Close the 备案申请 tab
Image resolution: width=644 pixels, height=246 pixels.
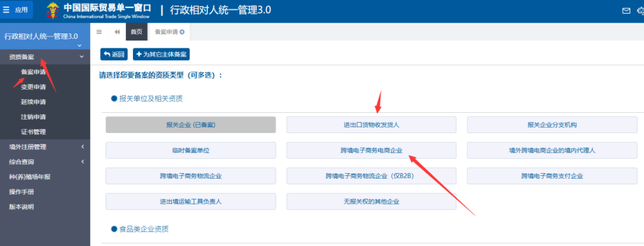click(x=182, y=32)
